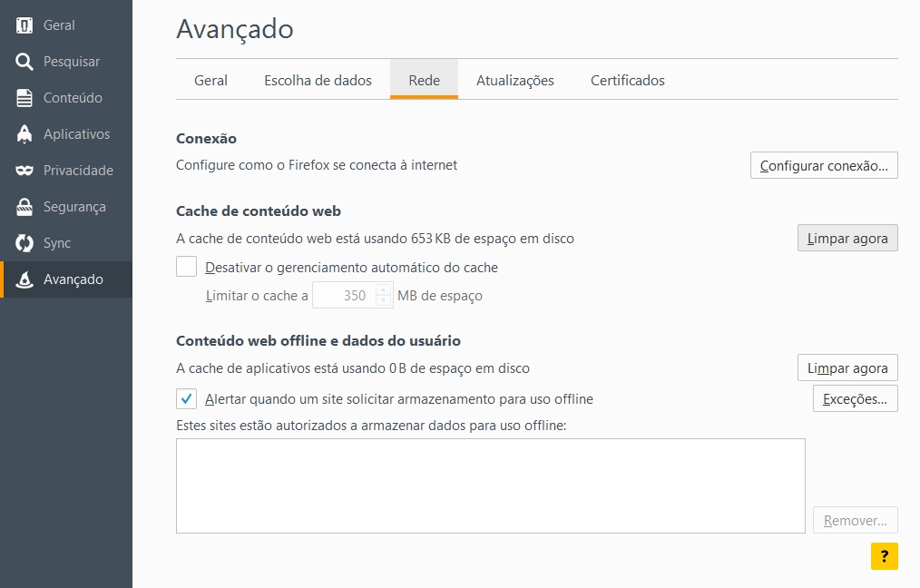Increase cache limit with up arrow
The height and width of the screenshot is (588, 920).
click(384, 290)
